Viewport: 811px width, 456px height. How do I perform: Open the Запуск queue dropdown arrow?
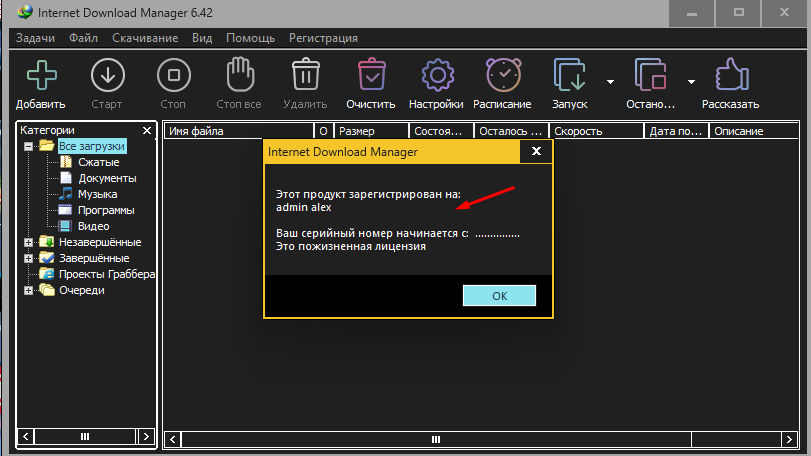(x=610, y=82)
